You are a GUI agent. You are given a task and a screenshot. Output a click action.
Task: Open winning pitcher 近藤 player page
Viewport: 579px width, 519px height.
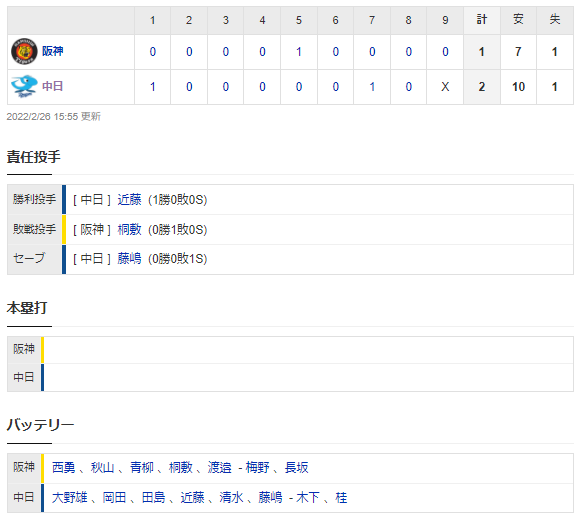click(129, 200)
